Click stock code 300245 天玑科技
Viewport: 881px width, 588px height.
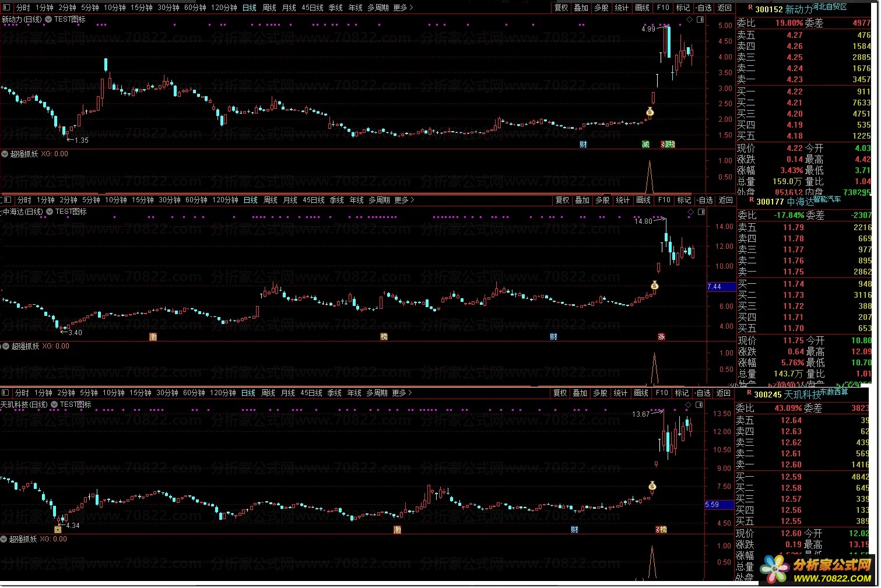(x=788, y=395)
